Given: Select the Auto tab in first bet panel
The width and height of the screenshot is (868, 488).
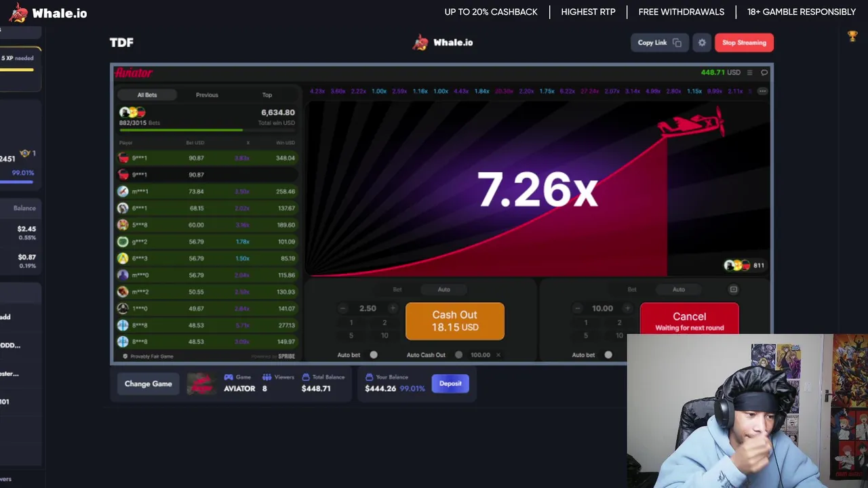Looking at the screenshot, I should 443,289.
